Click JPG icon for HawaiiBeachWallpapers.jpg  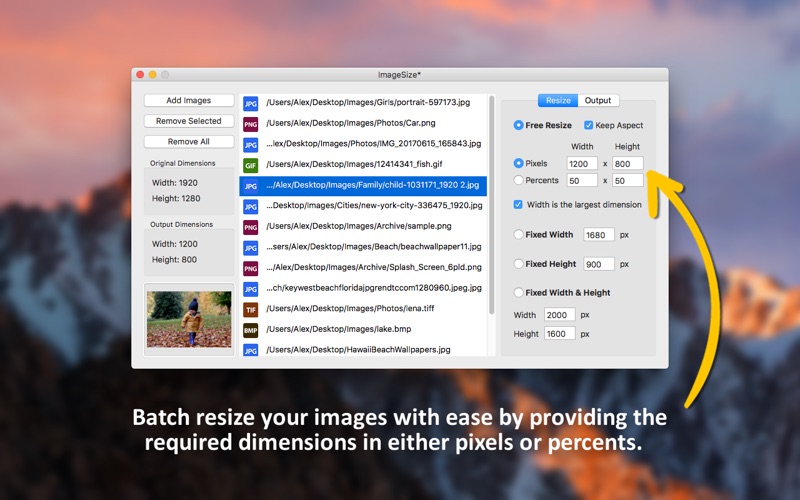pyautogui.click(x=251, y=350)
